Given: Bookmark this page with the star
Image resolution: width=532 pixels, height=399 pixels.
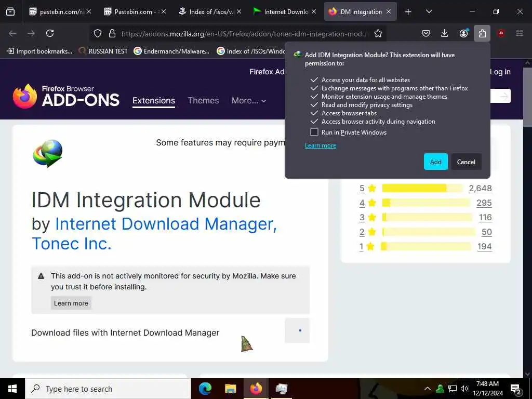Looking at the screenshot, I should point(378,33).
